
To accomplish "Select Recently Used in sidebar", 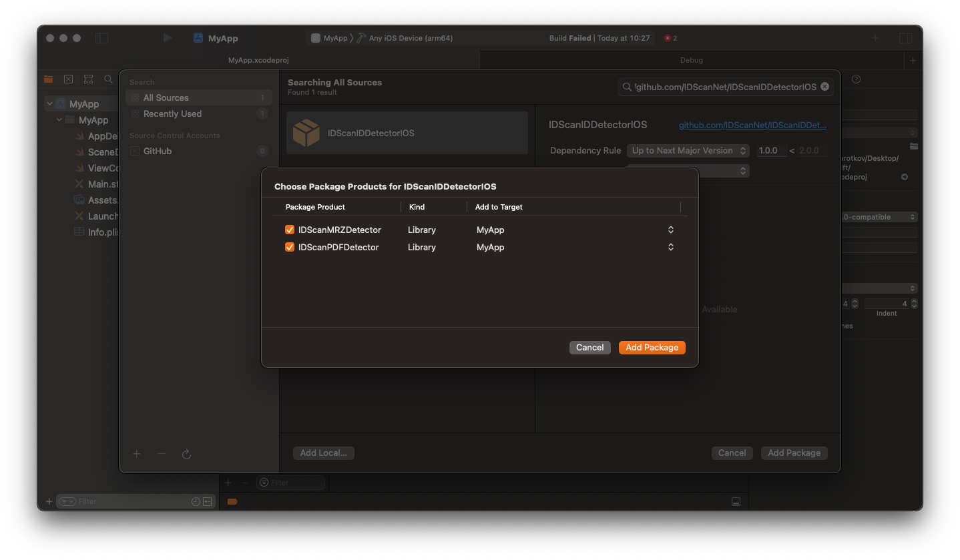I will pyautogui.click(x=199, y=113).
